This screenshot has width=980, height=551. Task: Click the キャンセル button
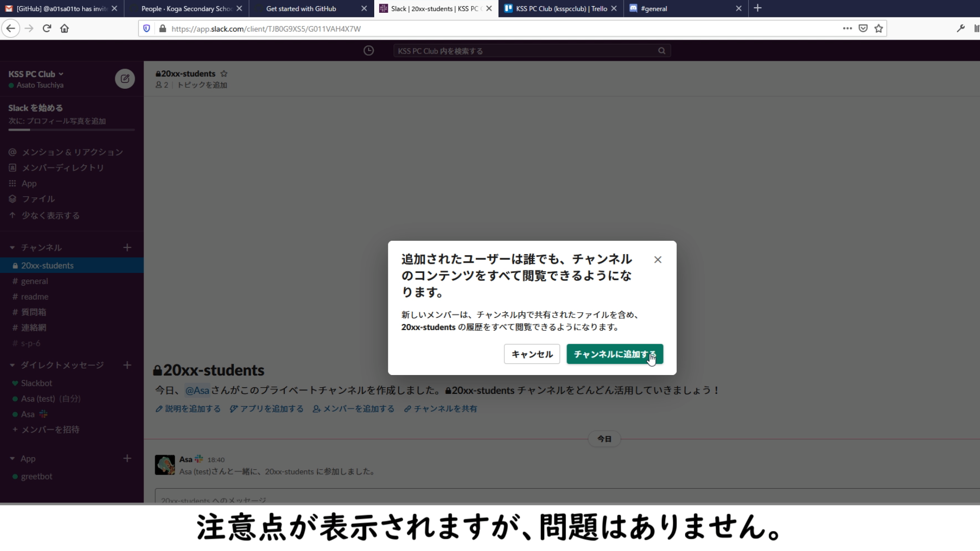532,354
